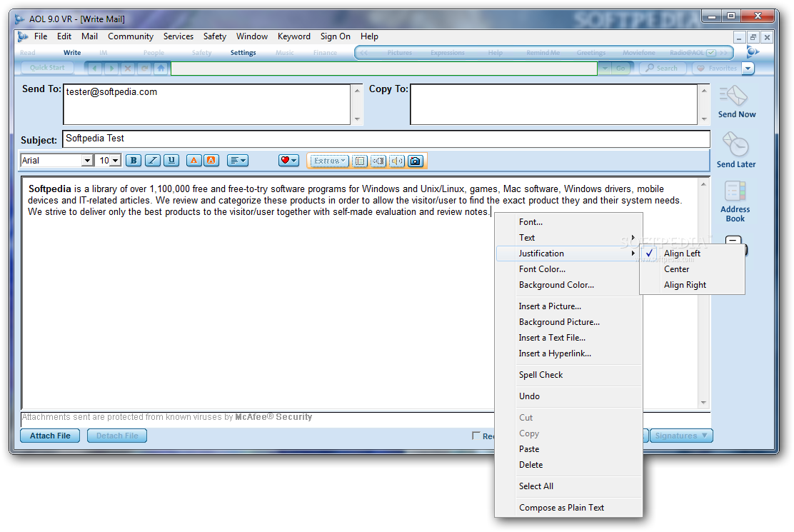
Task: Click message body scrollbar down arrow
Action: pyautogui.click(x=703, y=403)
